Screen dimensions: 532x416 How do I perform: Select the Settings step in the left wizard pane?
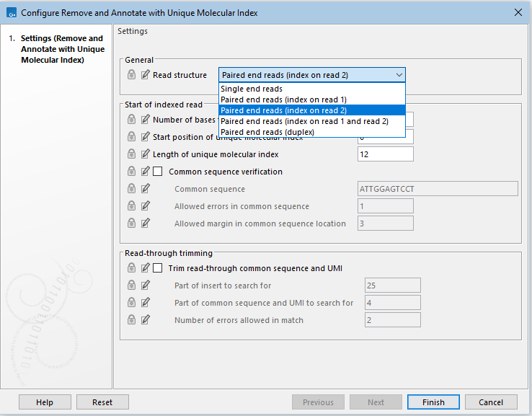point(63,49)
